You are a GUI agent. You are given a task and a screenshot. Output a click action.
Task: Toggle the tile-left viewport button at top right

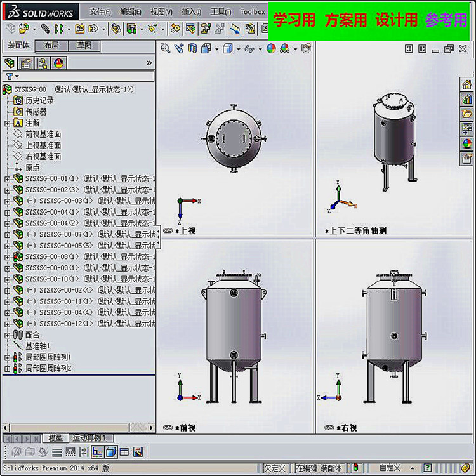coord(409,49)
